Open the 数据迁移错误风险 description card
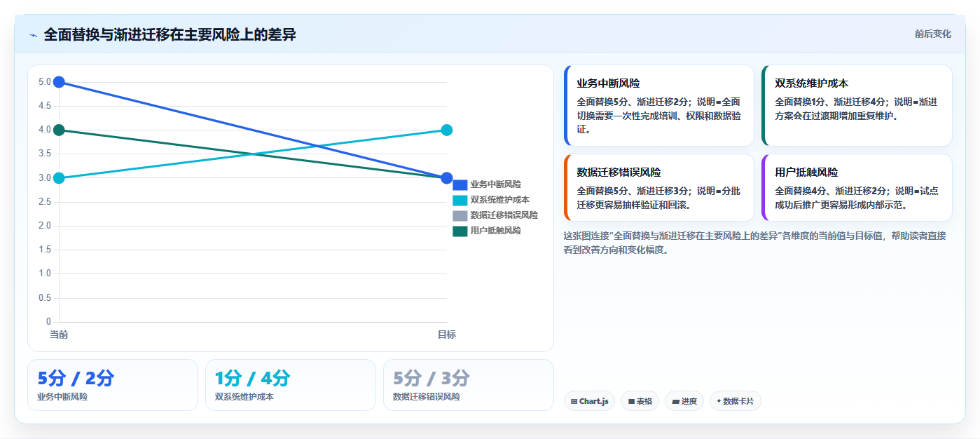 tap(659, 188)
